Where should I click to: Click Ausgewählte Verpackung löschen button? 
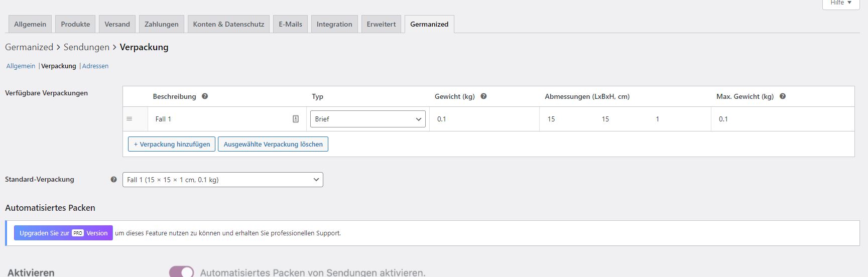[x=273, y=144]
